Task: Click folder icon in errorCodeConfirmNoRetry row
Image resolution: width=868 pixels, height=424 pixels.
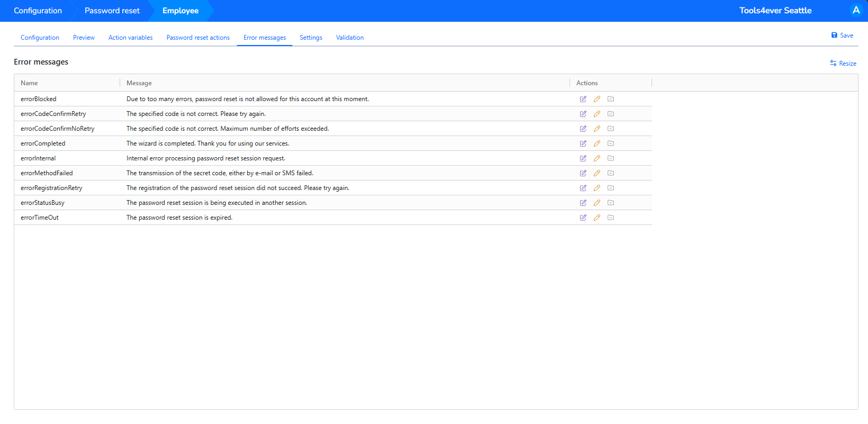Action: (x=611, y=129)
